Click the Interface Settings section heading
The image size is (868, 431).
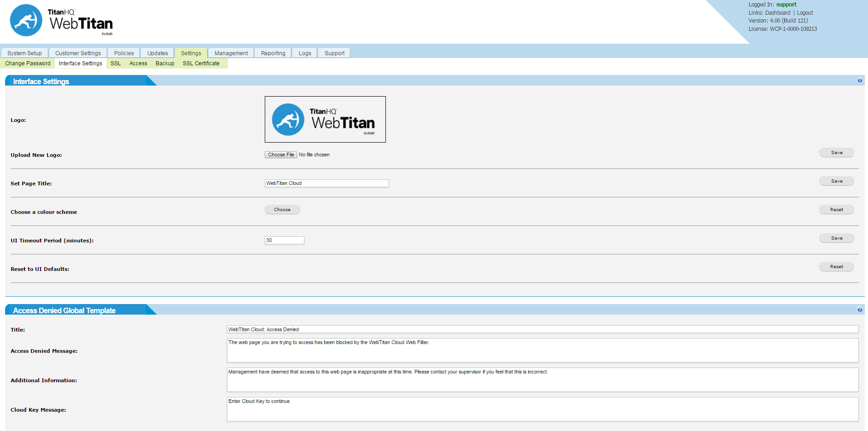click(41, 81)
